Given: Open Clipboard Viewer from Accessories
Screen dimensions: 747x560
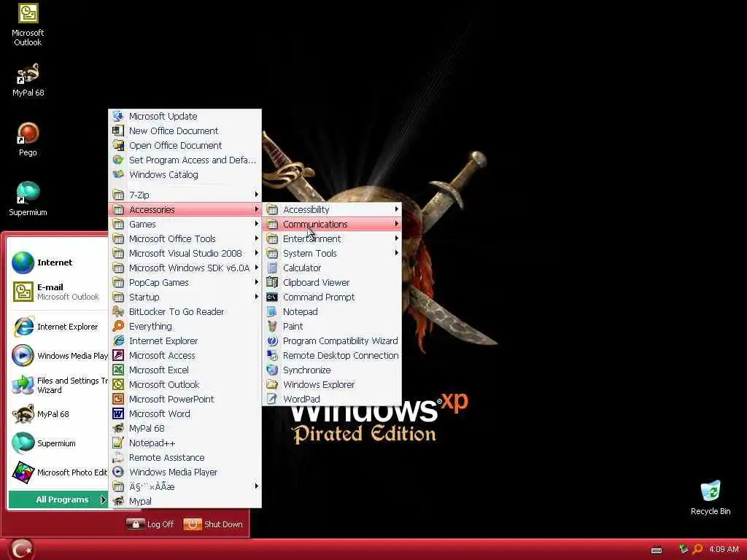Looking at the screenshot, I should click(x=332, y=282).
